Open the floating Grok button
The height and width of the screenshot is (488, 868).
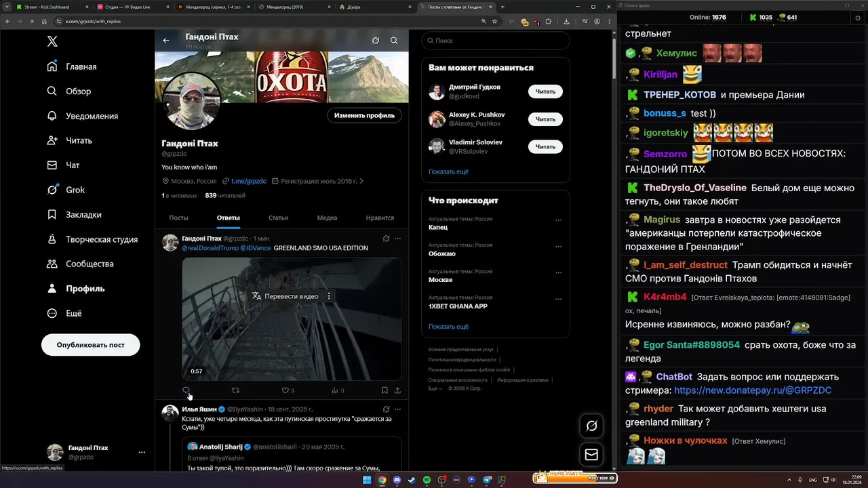click(591, 426)
